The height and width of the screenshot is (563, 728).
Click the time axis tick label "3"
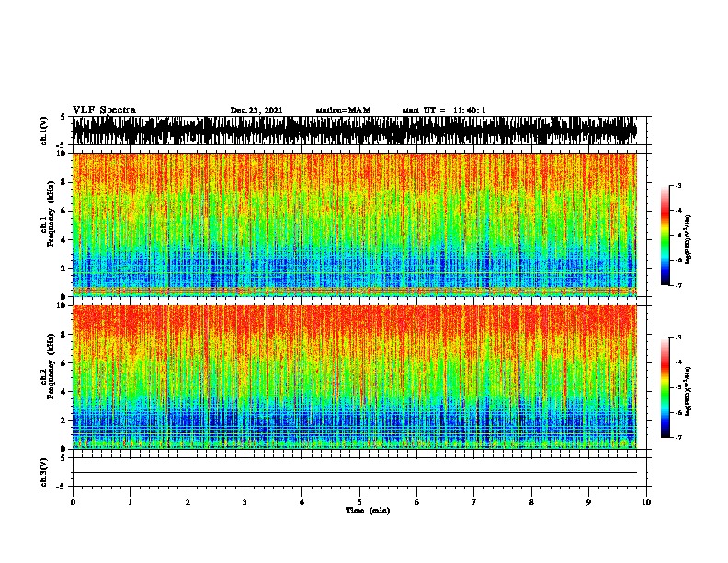[245, 502]
